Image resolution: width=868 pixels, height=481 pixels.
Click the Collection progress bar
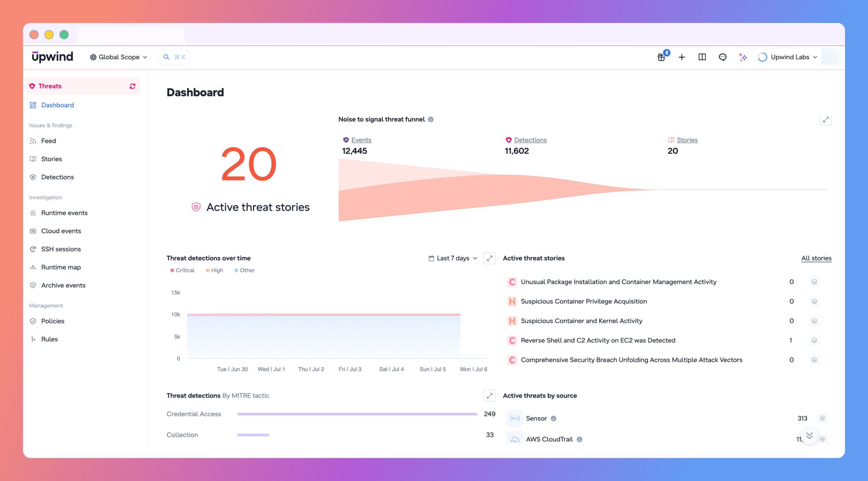point(253,435)
